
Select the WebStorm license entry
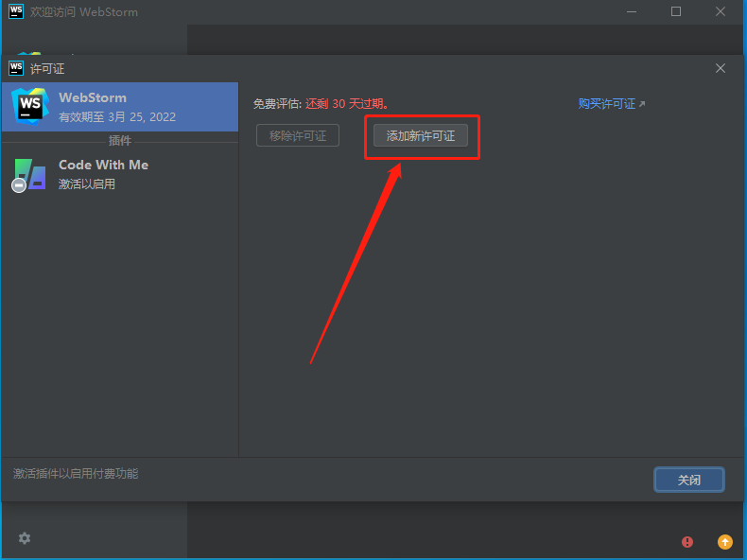pyautogui.click(x=120, y=107)
